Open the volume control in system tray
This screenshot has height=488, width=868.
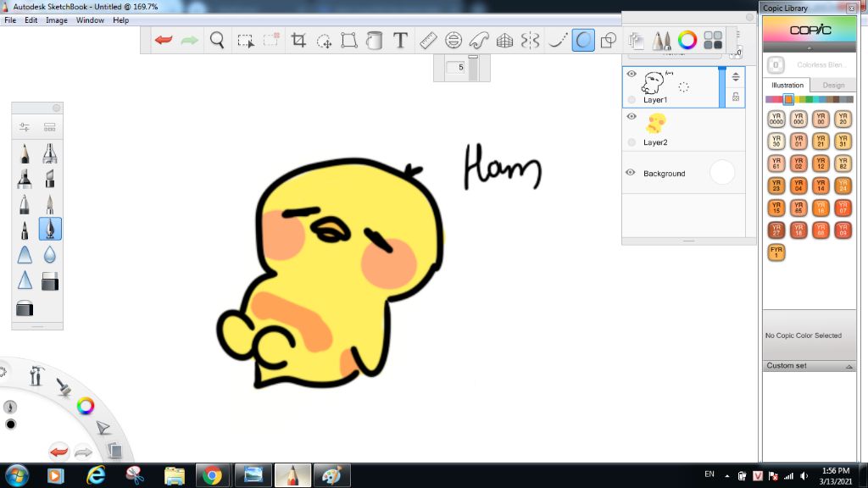point(804,476)
